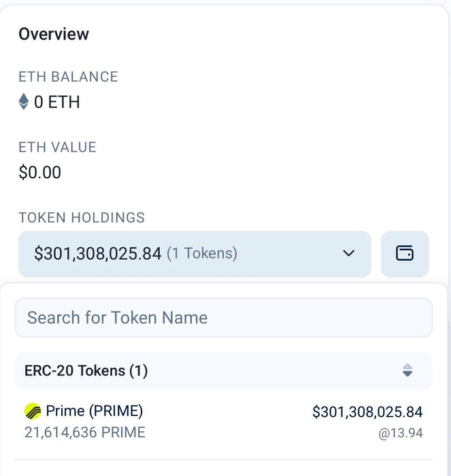Image resolution: width=451 pixels, height=476 pixels.
Task: Click the Ethereum diamond icon
Action: click(x=24, y=102)
